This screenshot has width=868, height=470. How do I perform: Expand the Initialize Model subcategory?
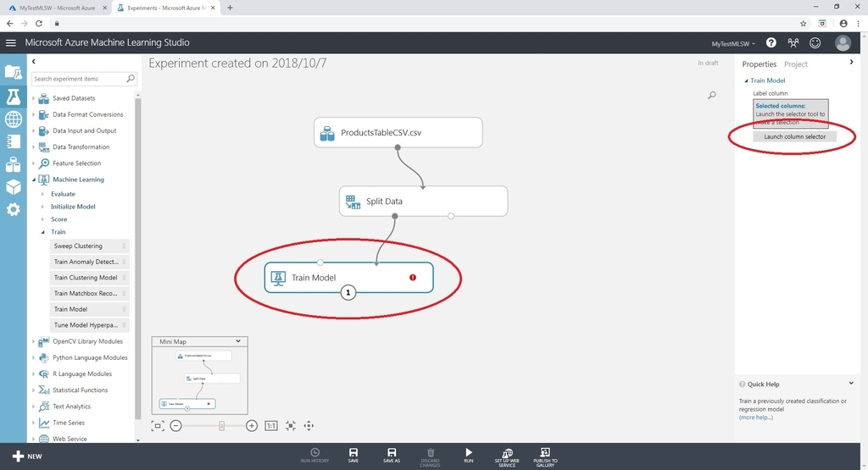(42, 207)
